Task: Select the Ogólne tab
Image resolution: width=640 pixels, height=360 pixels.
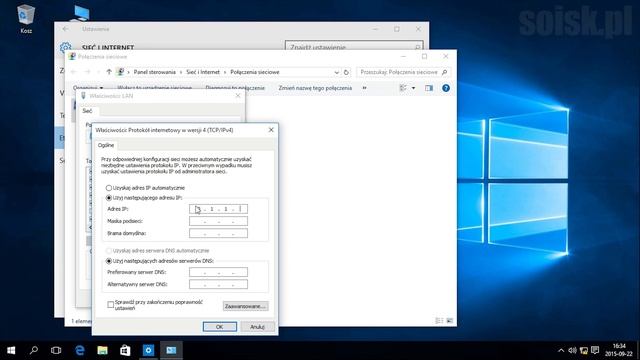Action: pos(106,145)
